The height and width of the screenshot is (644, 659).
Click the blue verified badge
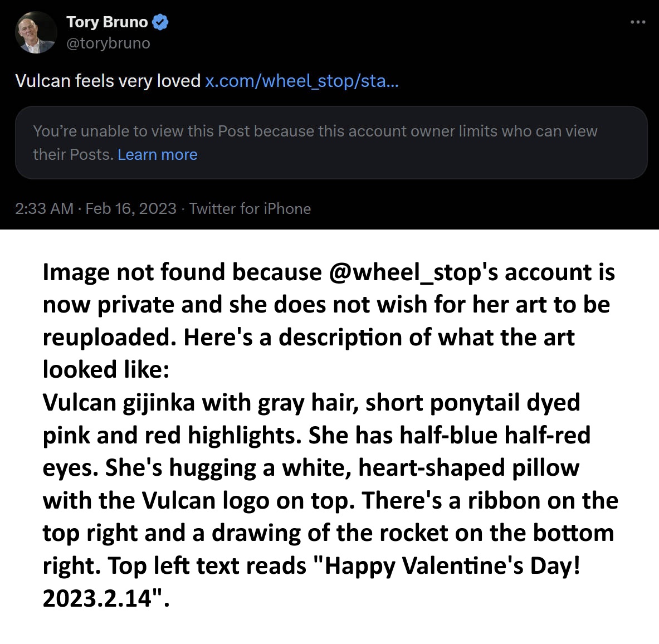pos(160,22)
